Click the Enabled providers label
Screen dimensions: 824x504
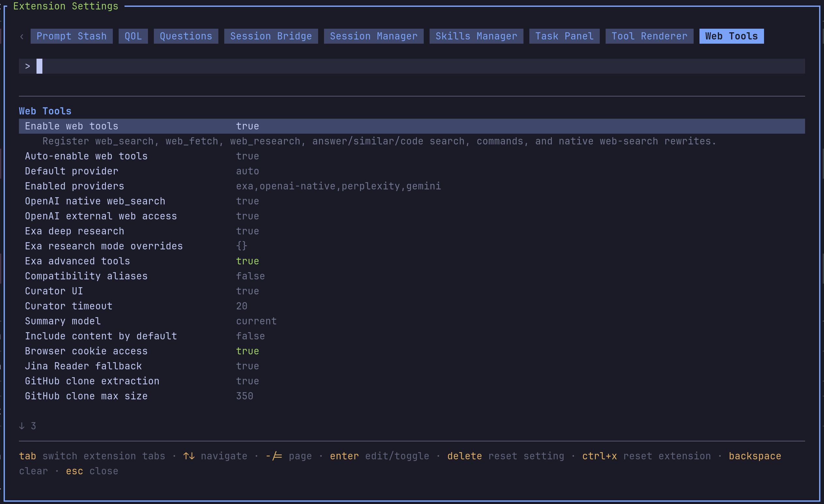(x=75, y=186)
